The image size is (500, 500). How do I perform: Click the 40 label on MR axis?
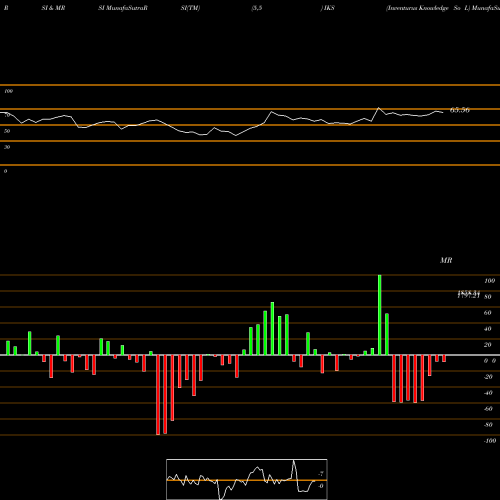pos(487,329)
